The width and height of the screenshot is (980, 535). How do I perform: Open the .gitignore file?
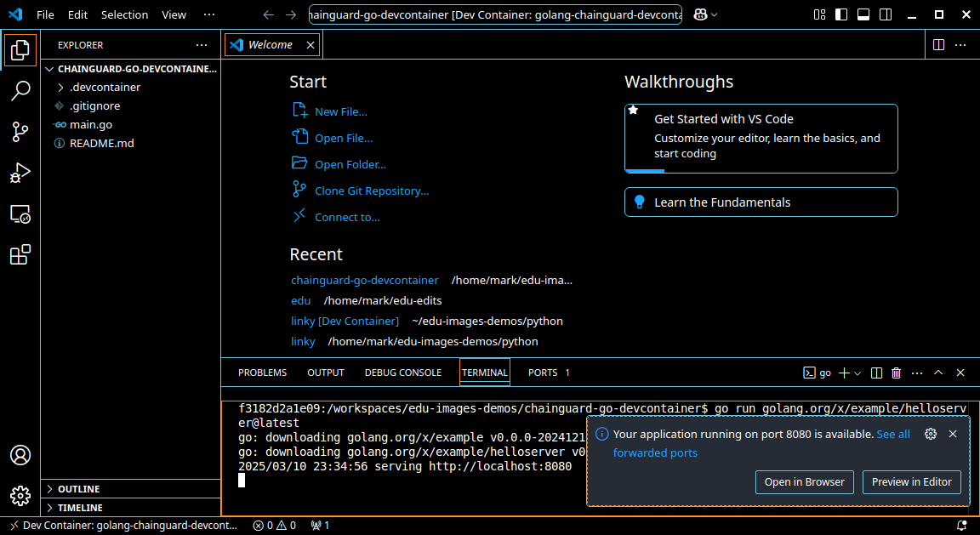pos(132,106)
